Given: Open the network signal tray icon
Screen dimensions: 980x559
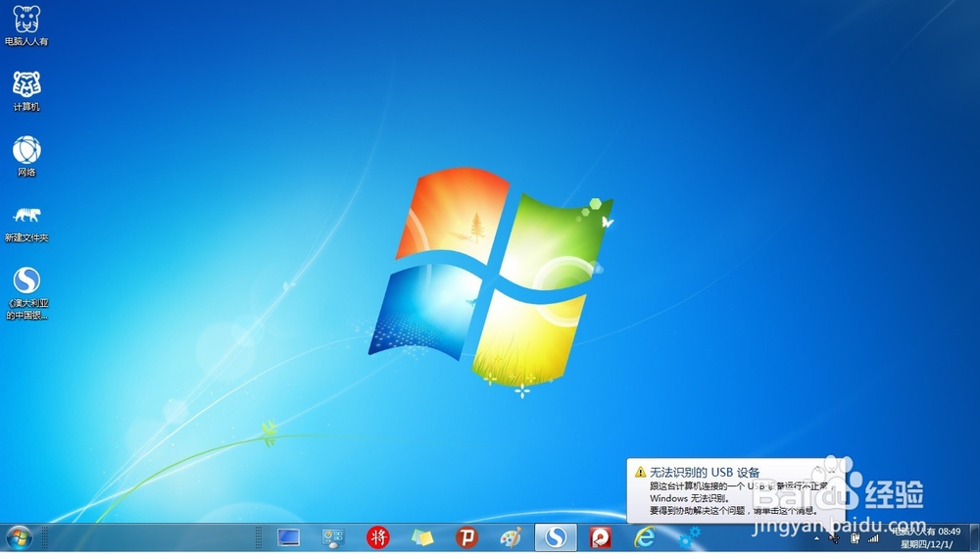Looking at the screenshot, I should click(x=873, y=537).
